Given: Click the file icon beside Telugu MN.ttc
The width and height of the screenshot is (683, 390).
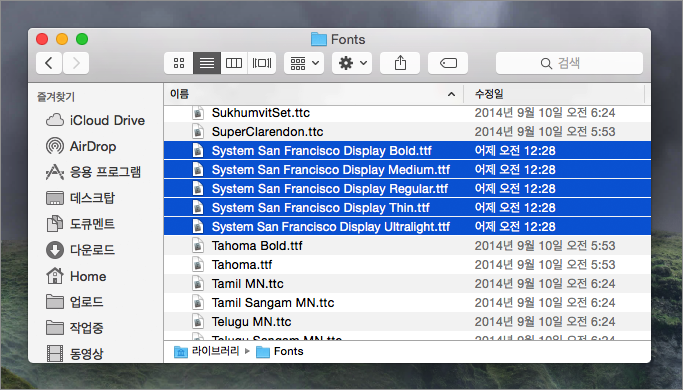Looking at the screenshot, I should click(x=198, y=322).
